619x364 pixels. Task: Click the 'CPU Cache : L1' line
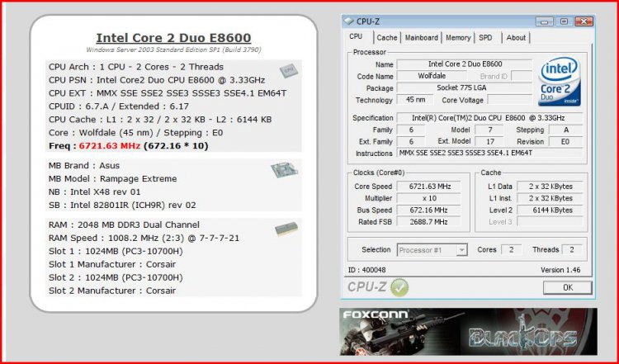coord(160,119)
